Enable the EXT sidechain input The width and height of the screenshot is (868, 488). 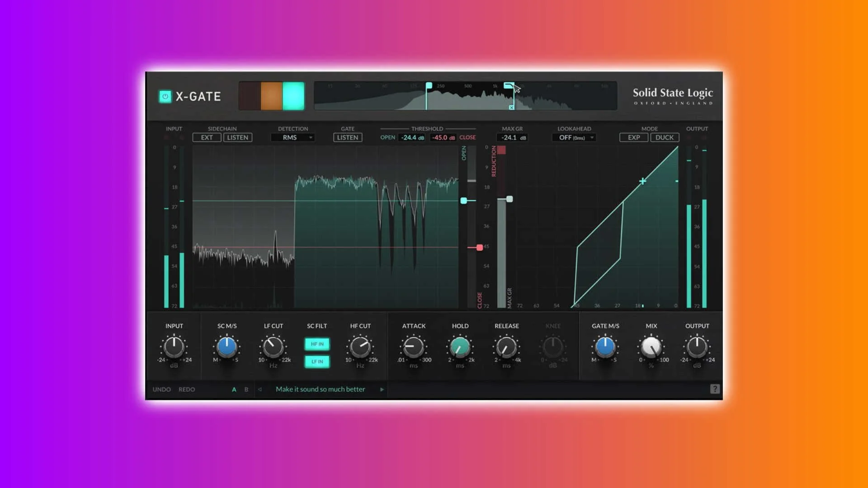click(207, 137)
